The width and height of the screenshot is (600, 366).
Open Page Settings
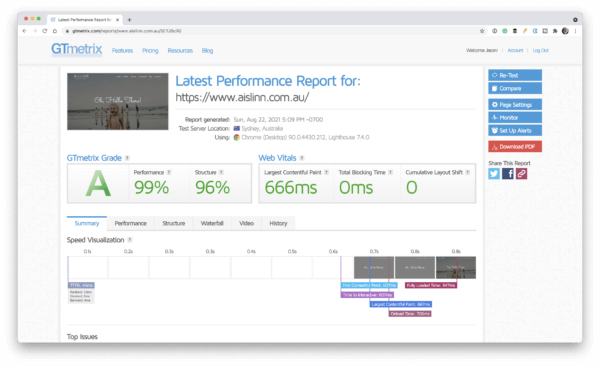[x=515, y=105]
